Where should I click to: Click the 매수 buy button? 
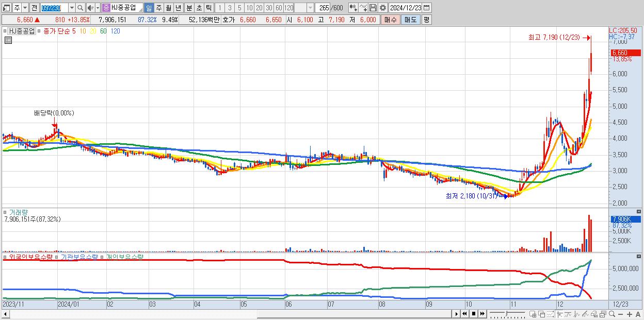click(x=391, y=20)
